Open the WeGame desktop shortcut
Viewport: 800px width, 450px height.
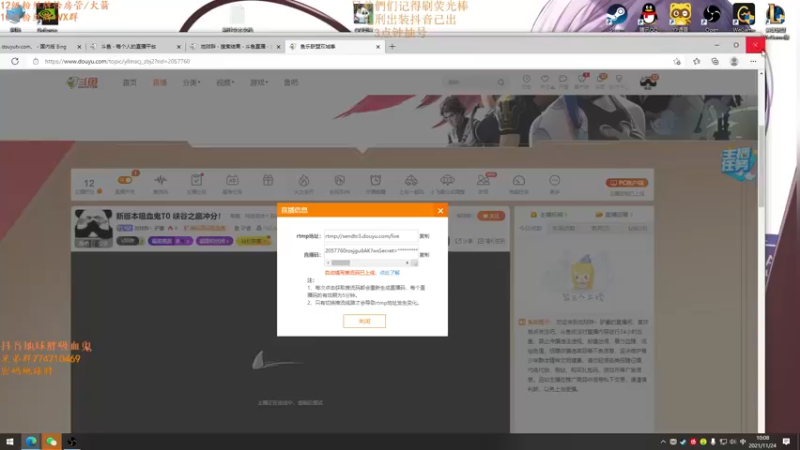coord(744,17)
